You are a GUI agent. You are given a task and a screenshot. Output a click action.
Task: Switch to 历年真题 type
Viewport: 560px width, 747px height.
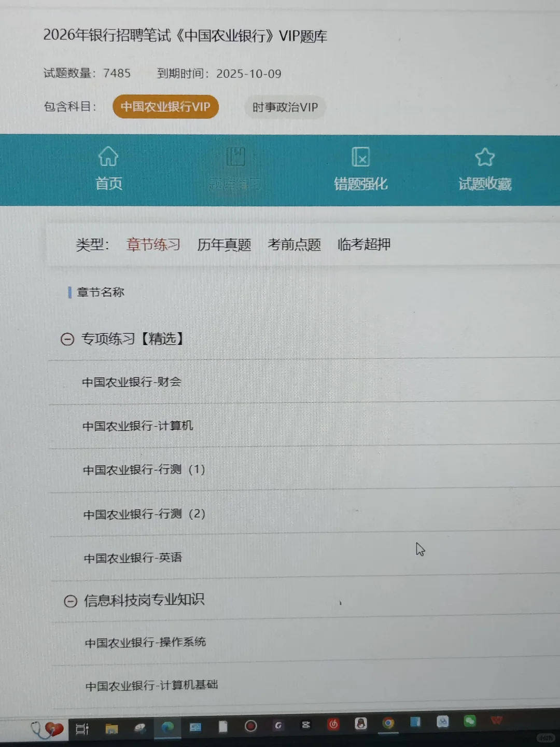[224, 244]
